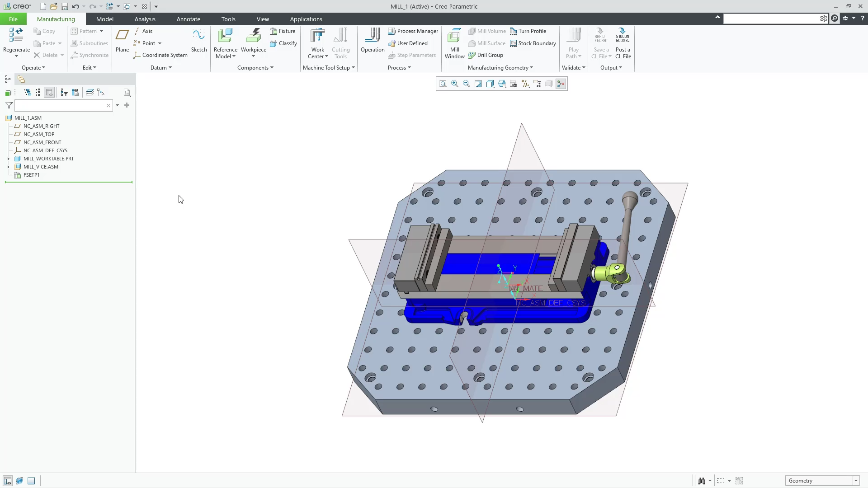Switch to the Applications tab
868x488 pixels.
point(306,19)
